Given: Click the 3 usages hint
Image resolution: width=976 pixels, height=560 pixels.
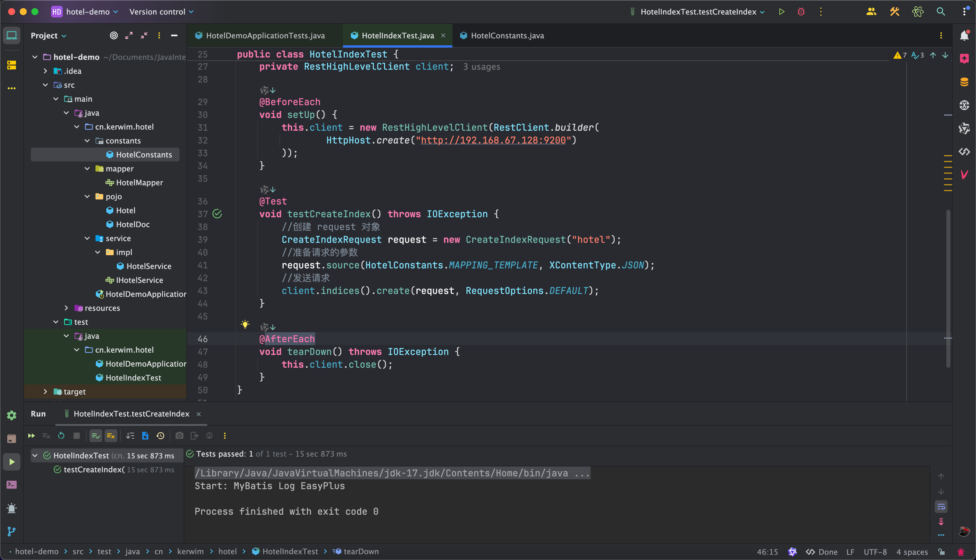Looking at the screenshot, I should tap(481, 67).
